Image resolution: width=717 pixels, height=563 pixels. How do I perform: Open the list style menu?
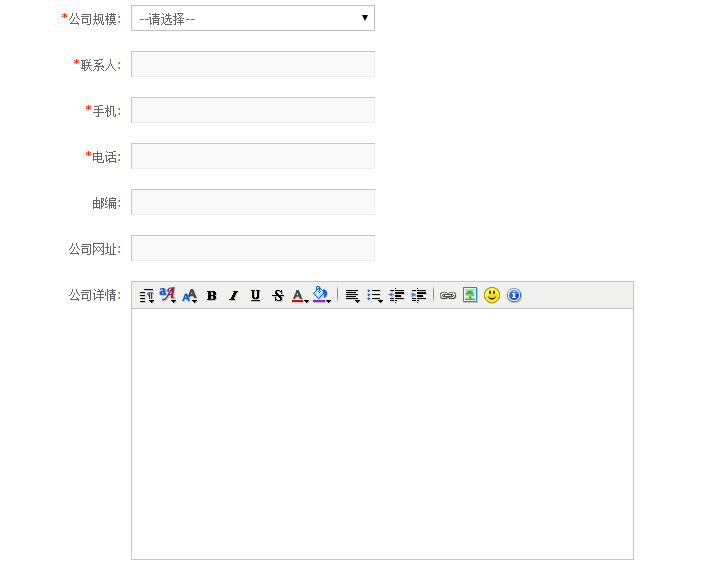pyautogui.click(x=375, y=295)
